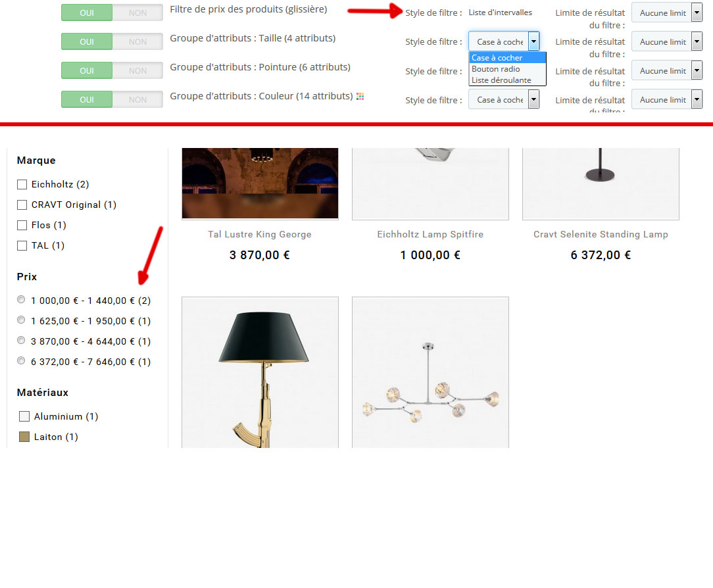Image resolution: width=713 pixels, height=588 pixels.
Task: Click the Cravt Selenite Standing Lamp image
Action: 601,184
